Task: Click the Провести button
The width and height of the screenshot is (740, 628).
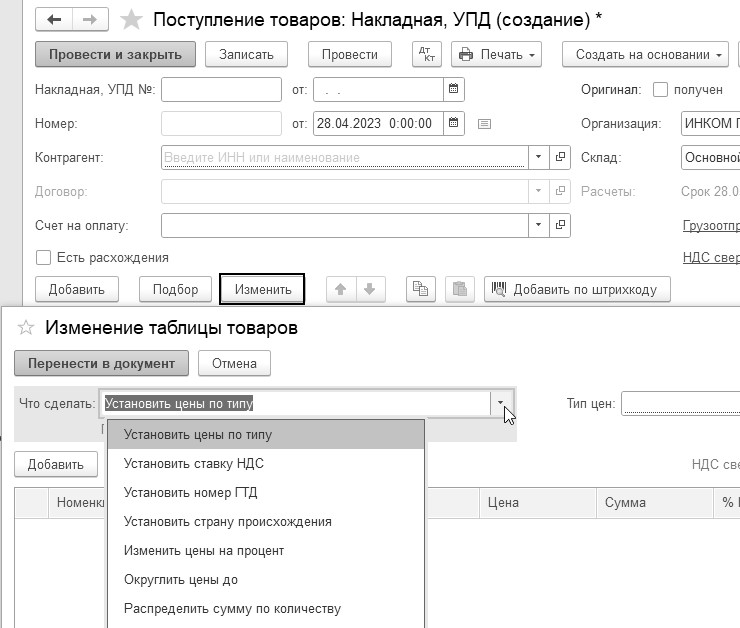Action: pos(350,54)
